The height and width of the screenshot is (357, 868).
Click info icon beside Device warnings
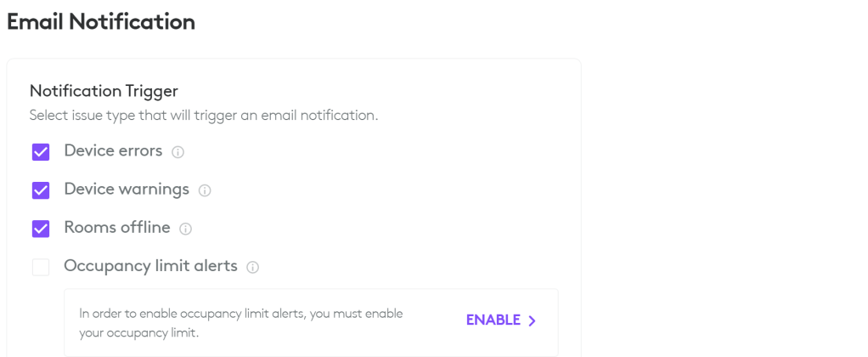click(x=205, y=190)
